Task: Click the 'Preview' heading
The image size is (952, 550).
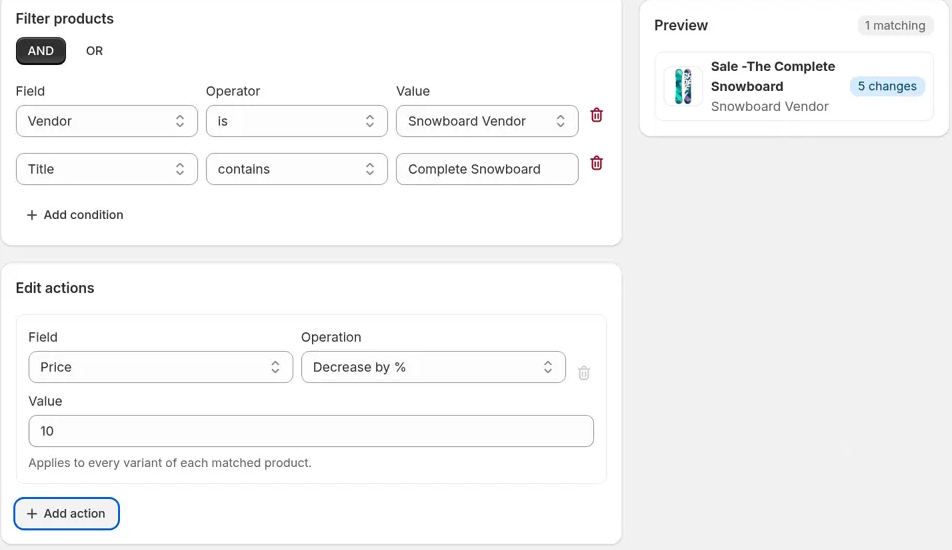Action: [681, 25]
